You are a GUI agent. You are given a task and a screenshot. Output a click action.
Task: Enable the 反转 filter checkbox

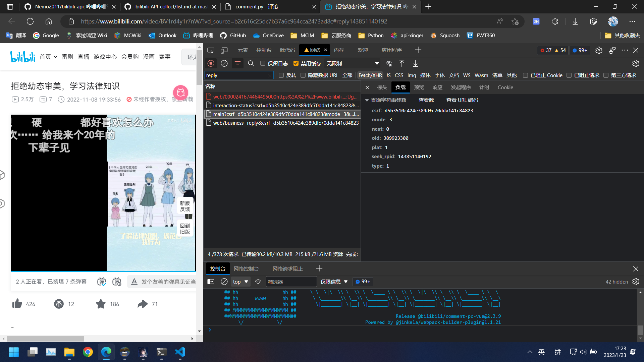pyautogui.click(x=281, y=75)
